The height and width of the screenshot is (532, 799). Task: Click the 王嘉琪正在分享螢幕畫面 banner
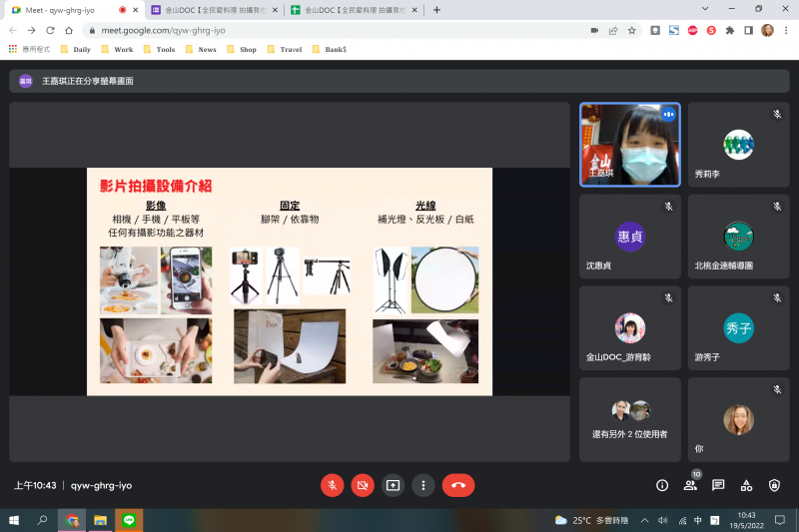pos(399,81)
